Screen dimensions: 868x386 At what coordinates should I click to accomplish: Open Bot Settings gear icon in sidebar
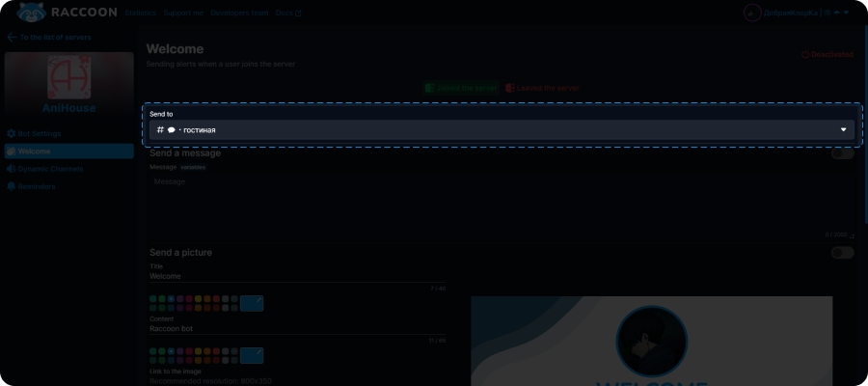point(12,133)
